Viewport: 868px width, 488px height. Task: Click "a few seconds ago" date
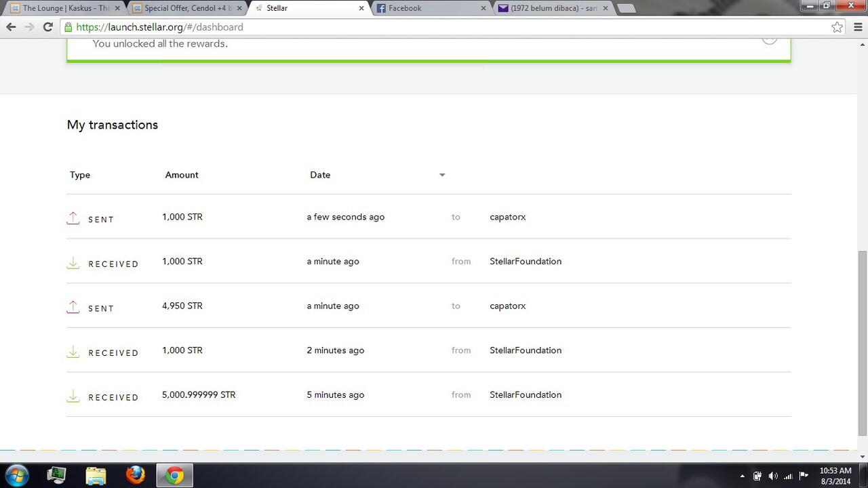coord(346,217)
